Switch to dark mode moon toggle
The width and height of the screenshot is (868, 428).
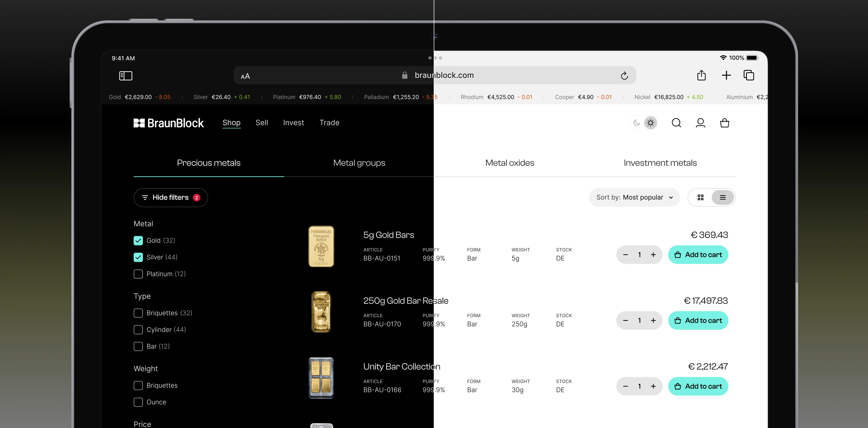637,123
